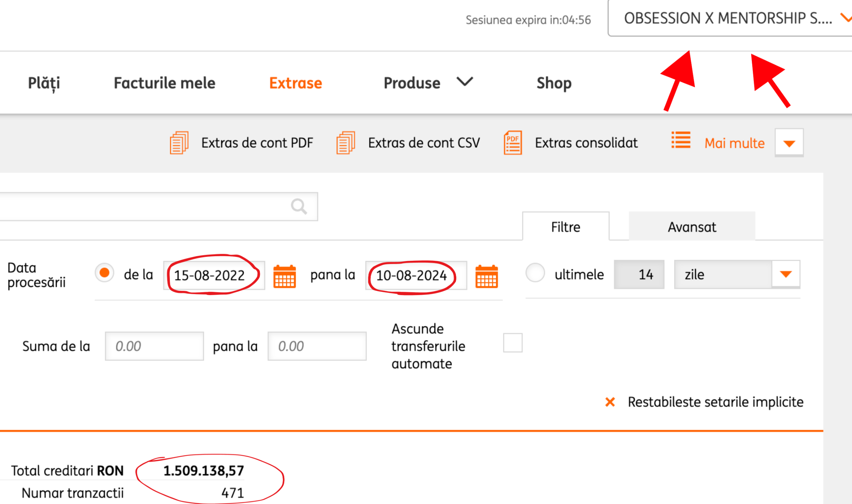Check Ascunde transferurile automate checkbox
Image resolution: width=852 pixels, height=504 pixels.
tap(513, 343)
